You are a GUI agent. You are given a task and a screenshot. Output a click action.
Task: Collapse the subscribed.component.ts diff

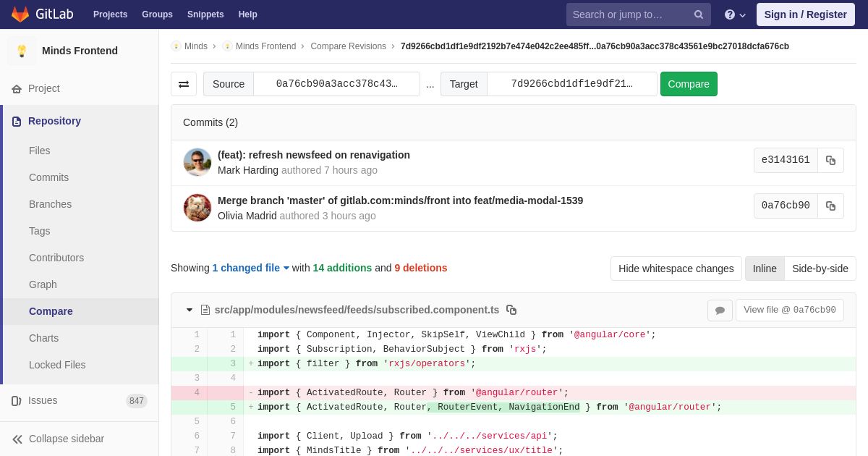(190, 310)
